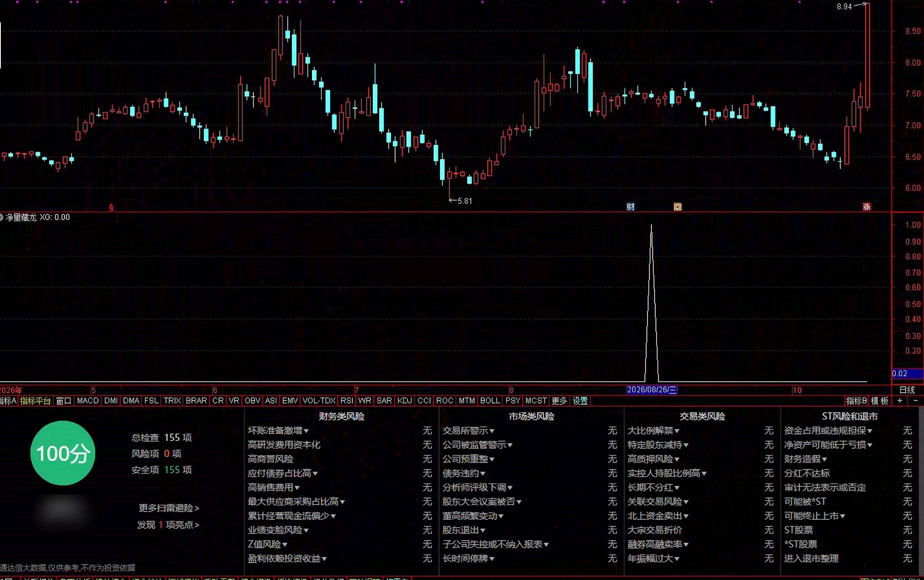924x580 pixels.
Task: Expand the 交易所警示 item
Action: pyautogui.click(x=468, y=431)
